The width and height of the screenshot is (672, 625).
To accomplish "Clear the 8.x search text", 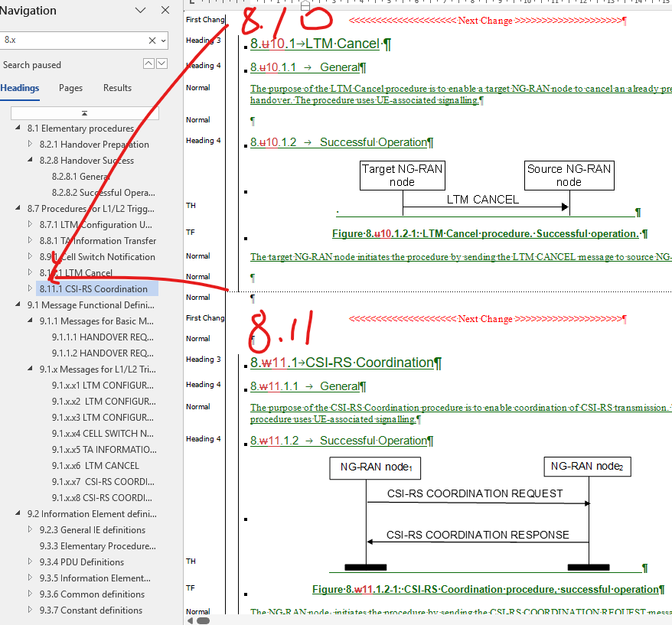I will [x=152, y=40].
